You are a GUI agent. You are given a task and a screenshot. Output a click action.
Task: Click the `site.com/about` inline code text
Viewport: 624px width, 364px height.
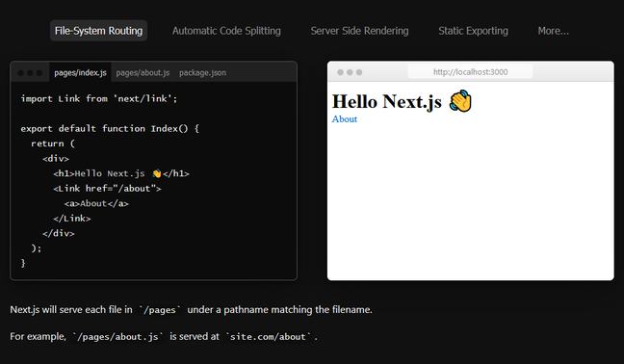(x=269, y=336)
